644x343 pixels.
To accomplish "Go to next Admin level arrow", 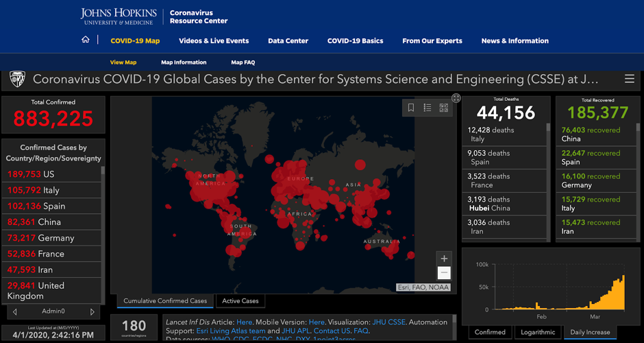I will (92, 311).
